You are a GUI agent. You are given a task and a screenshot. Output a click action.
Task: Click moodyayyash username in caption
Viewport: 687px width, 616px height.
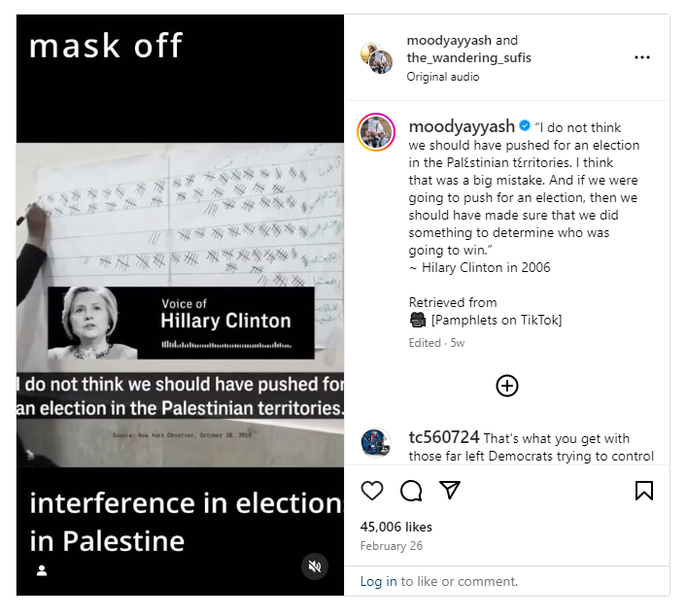pos(462,126)
